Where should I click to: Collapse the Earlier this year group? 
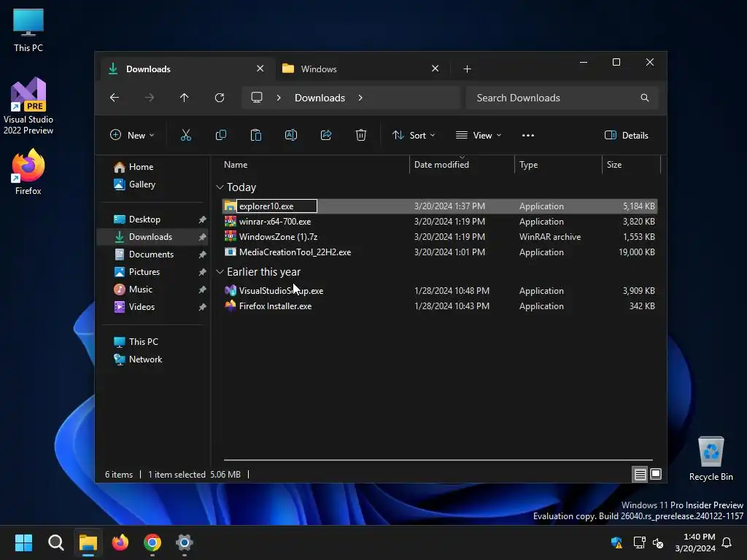pos(220,272)
